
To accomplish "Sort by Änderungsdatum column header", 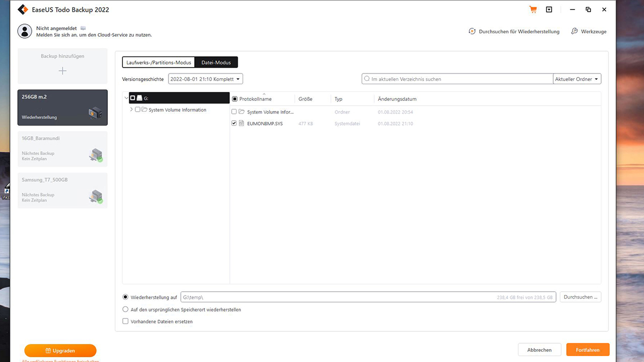I will click(x=397, y=99).
